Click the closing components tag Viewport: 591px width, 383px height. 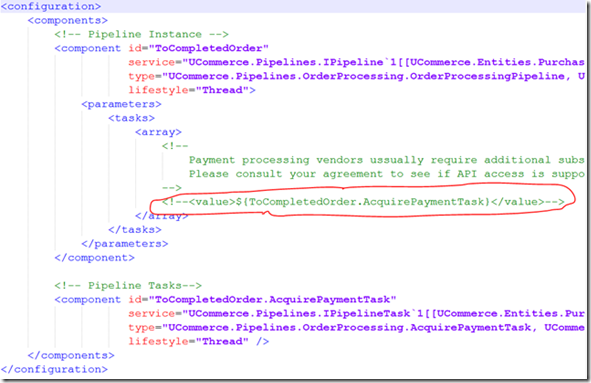(x=71, y=355)
